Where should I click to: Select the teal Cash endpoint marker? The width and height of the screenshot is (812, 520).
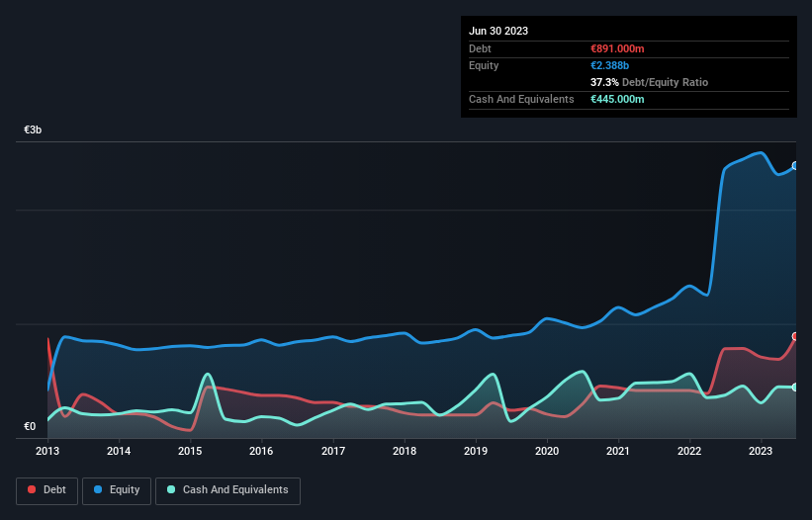click(795, 387)
